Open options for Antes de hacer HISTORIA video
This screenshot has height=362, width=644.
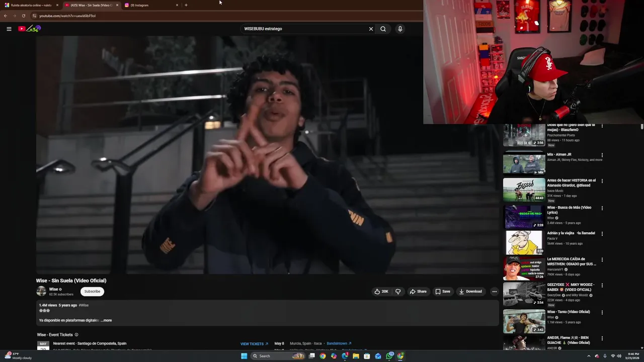click(602, 181)
